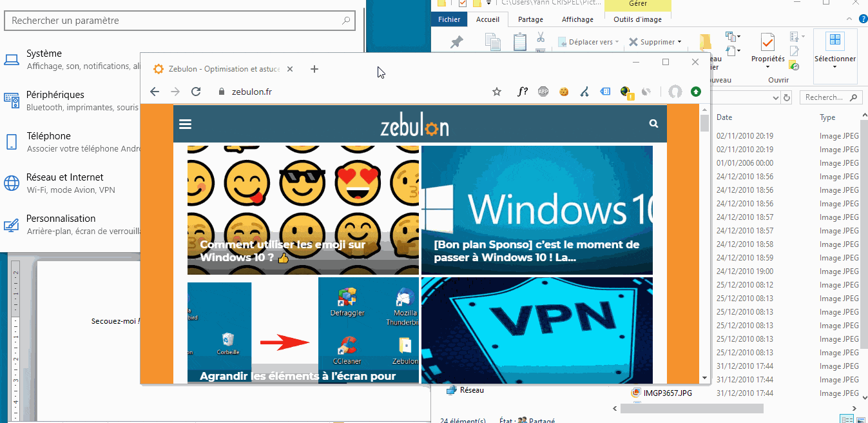Click the Explorer search box
Screen dimensions: 868x423
pos(831,97)
